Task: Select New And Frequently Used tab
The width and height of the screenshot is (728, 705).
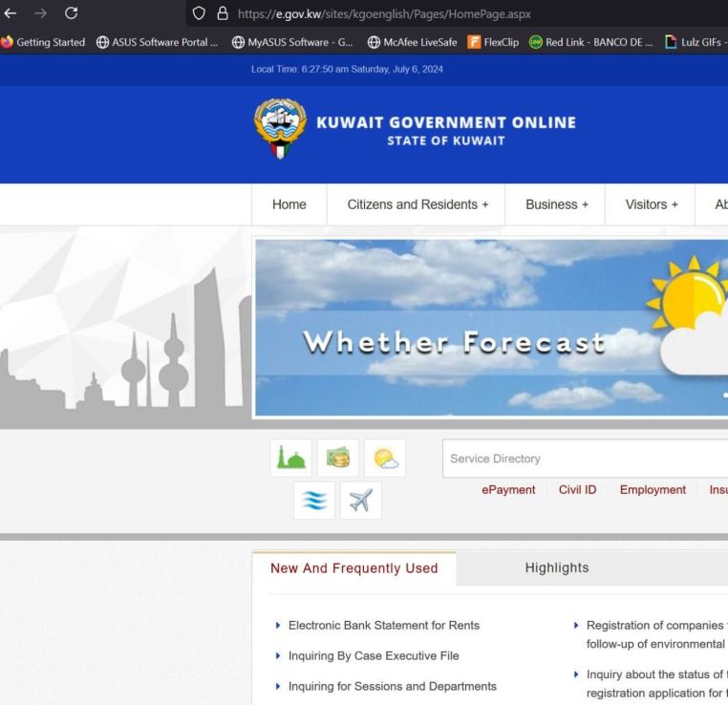Action: pyautogui.click(x=353, y=568)
